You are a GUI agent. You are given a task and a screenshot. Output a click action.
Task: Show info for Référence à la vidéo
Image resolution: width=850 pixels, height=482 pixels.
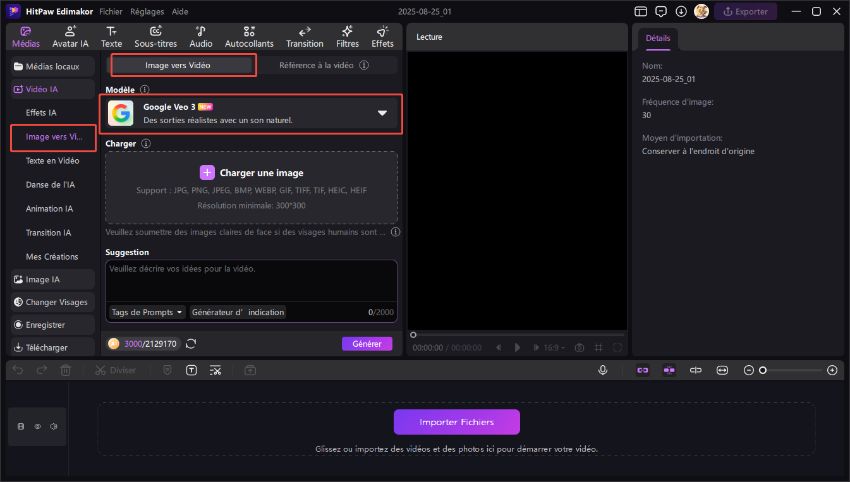click(x=364, y=65)
